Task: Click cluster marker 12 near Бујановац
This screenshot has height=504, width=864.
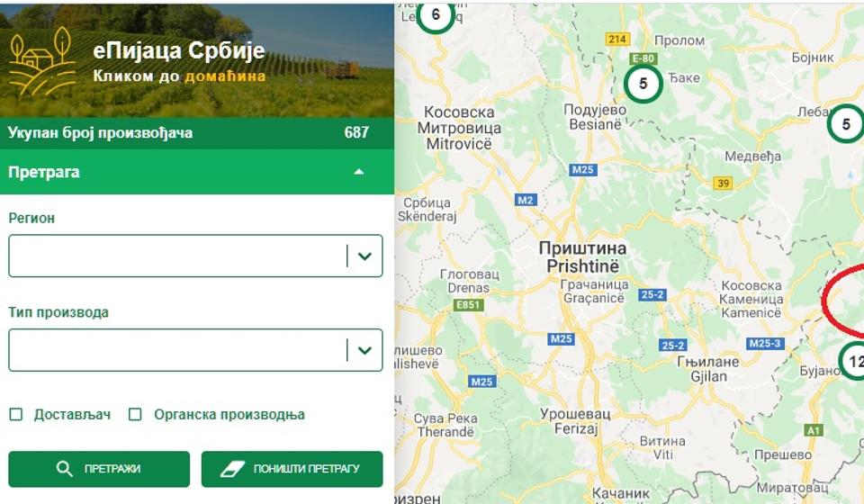Action: 852,361
